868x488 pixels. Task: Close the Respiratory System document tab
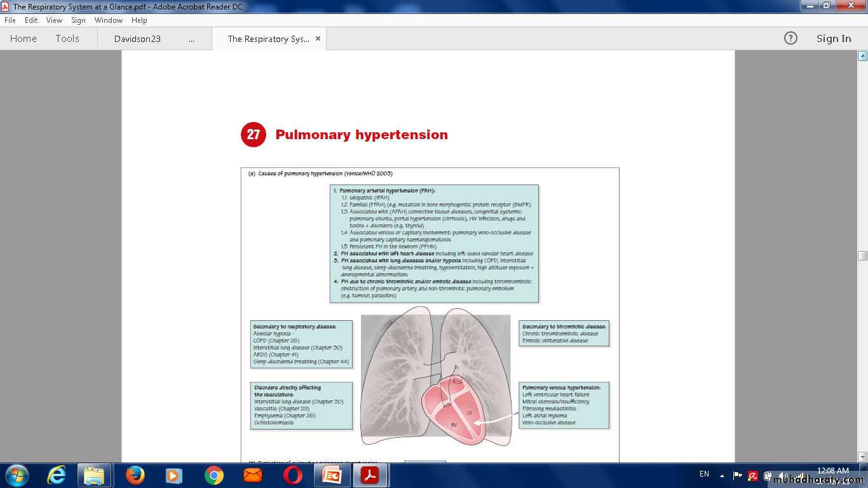(318, 39)
